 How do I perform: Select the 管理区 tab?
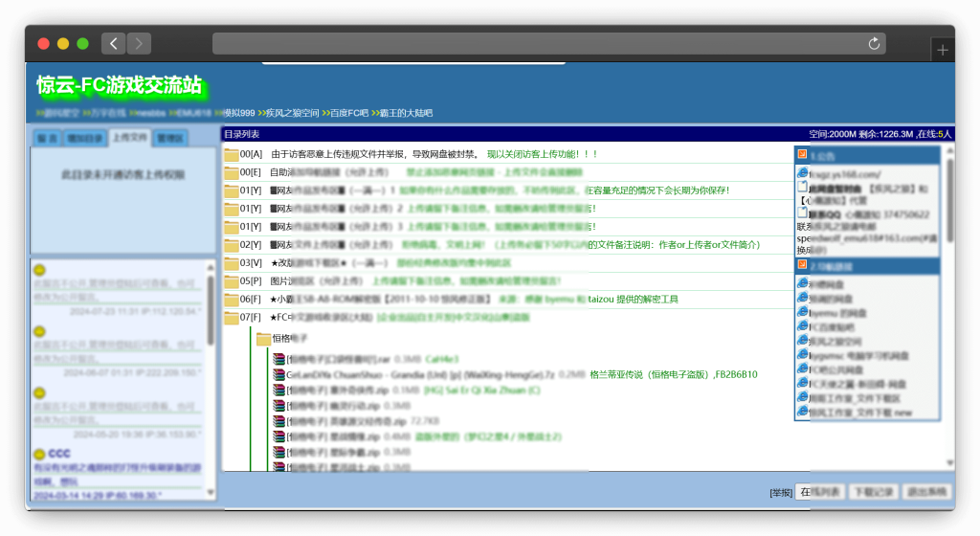point(169,139)
